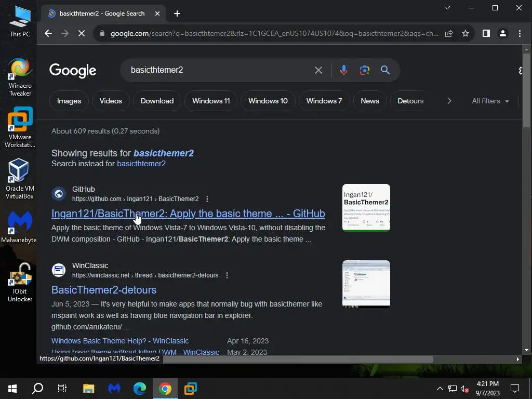The width and height of the screenshot is (532, 399).
Task: Select the Videos filter
Action: pyautogui.click(x=111, y=101)
